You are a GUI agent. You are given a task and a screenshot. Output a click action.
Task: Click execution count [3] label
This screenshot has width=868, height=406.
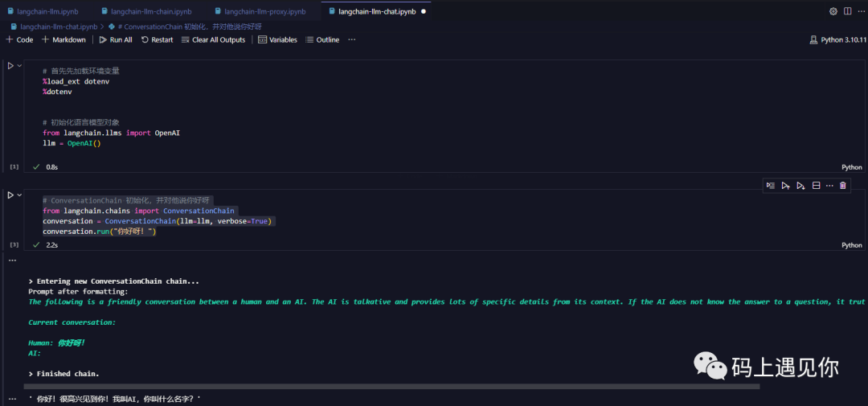pyautogui.click(x=14, y=244)
